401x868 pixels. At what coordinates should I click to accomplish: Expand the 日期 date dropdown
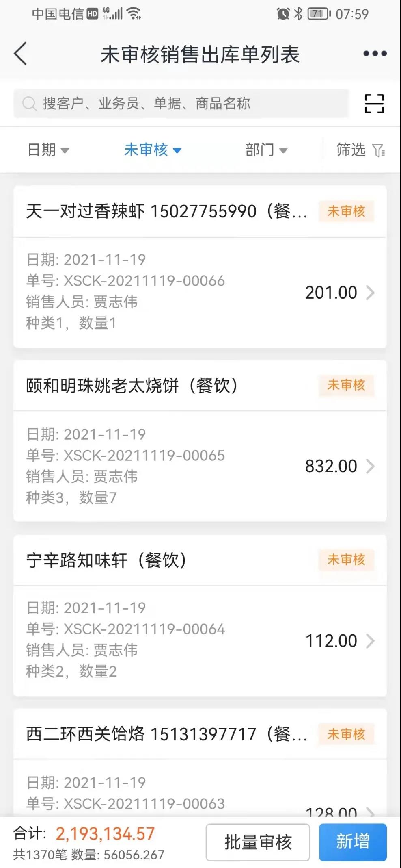48,150
